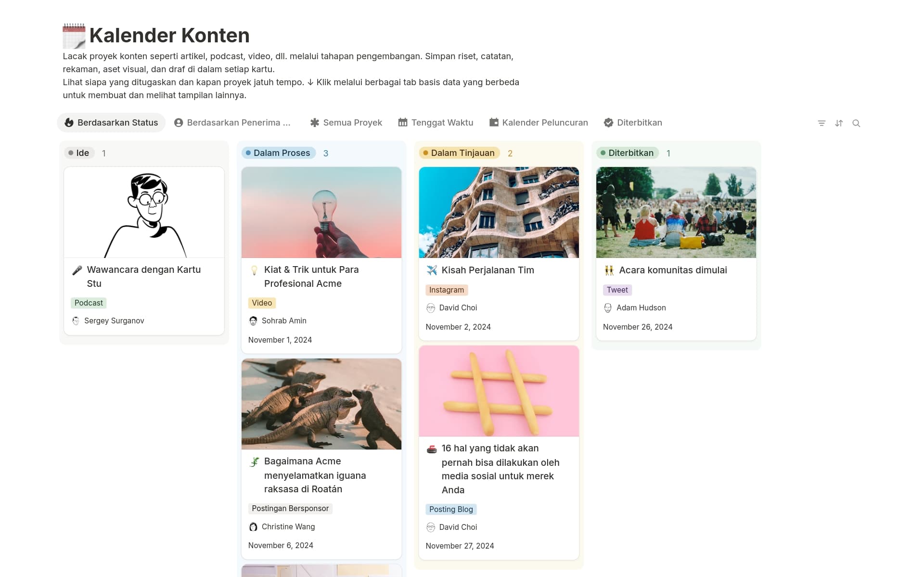Viewport: 924px width, 577px height.
Task: Click the green Podcast tag
Action: (89, 303)
